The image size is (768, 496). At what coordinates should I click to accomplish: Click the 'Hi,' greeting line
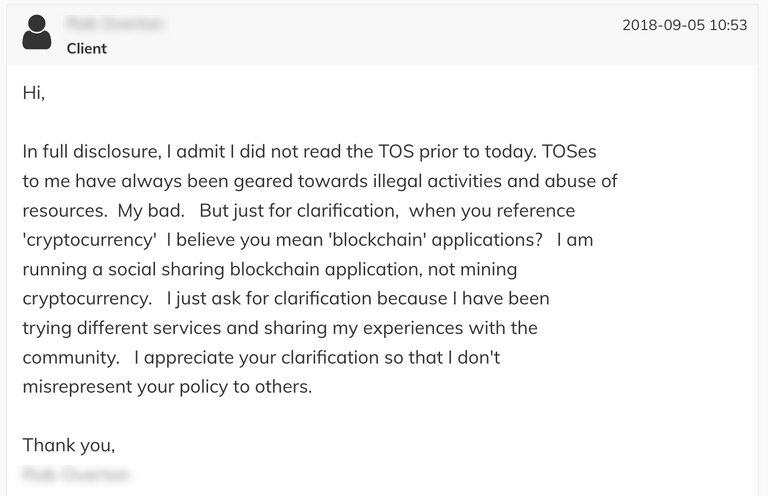pyautogui.click(x=34, y=93)
